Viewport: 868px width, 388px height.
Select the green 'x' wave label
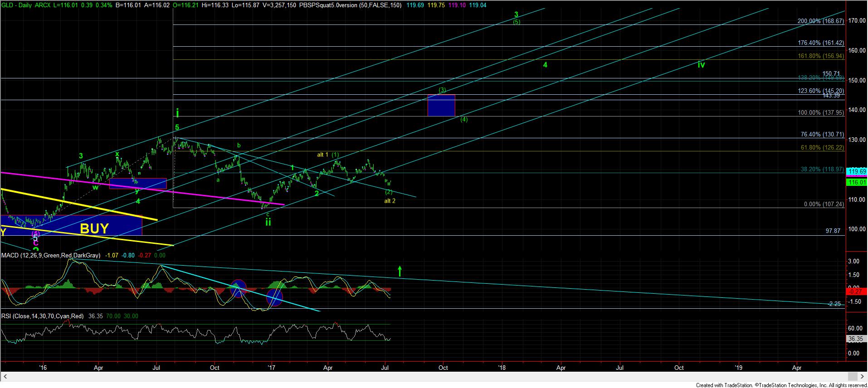(117, 154)
